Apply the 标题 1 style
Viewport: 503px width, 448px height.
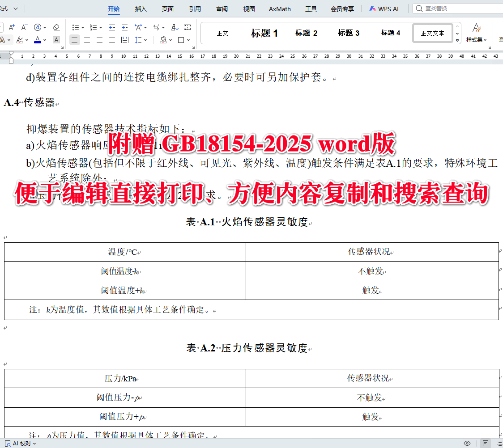[x=264, y=33]
